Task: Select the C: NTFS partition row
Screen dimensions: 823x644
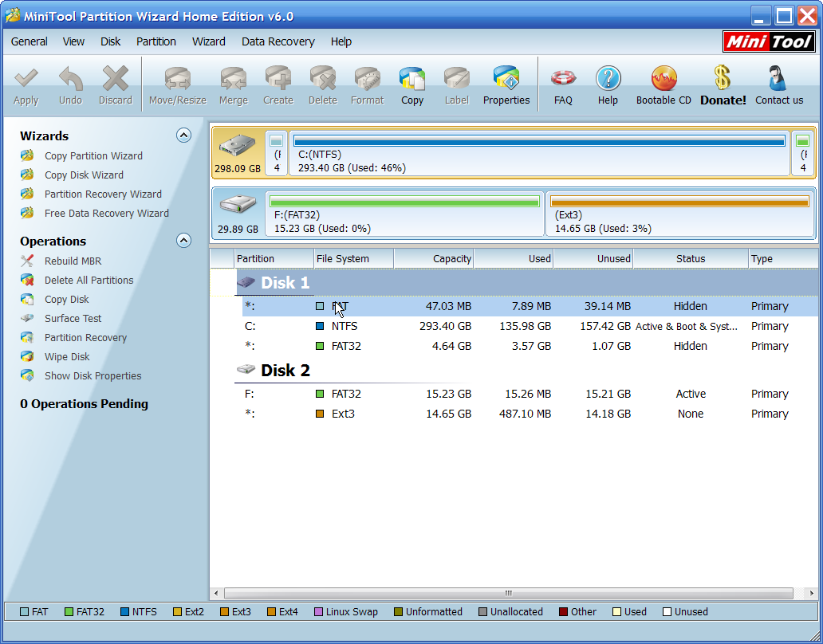Action: point(529,326)
